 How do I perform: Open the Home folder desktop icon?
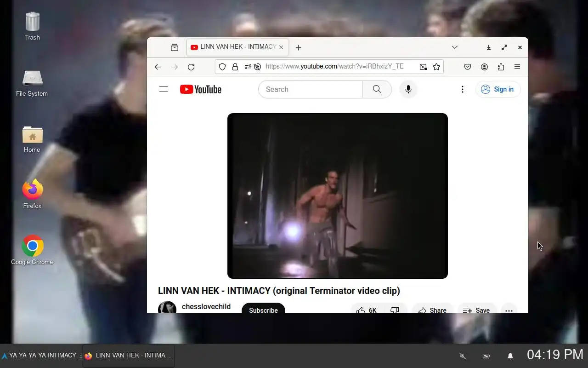tap(32, 139)
